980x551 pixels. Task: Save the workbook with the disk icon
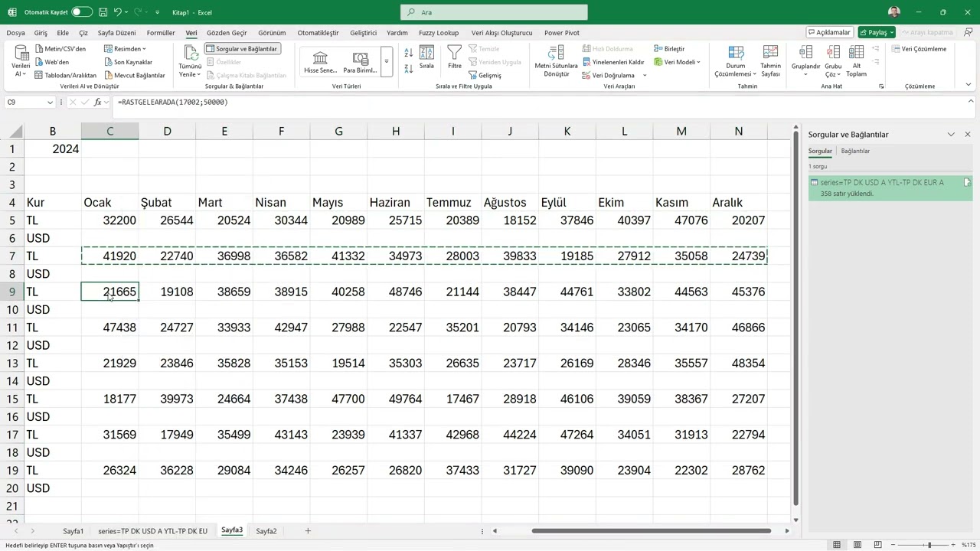click(x=103, y=12)
